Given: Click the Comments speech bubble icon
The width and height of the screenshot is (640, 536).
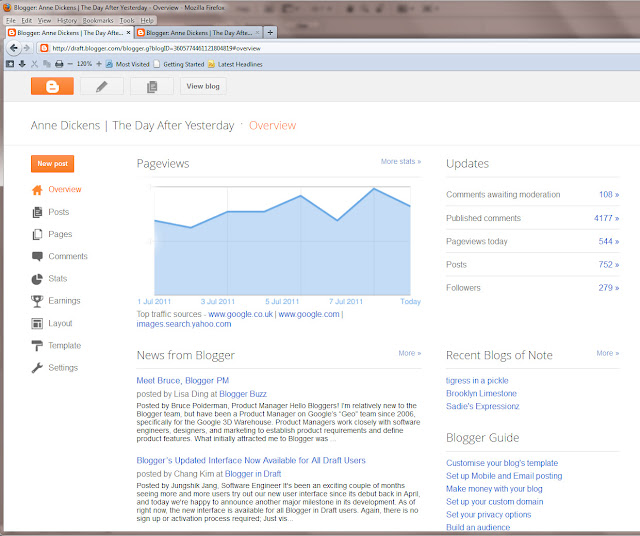Looking at the screenshot, I should [37, 256].
